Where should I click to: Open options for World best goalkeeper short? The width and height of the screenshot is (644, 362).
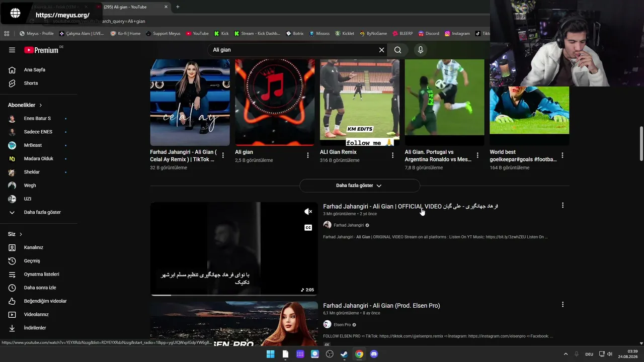562,155
